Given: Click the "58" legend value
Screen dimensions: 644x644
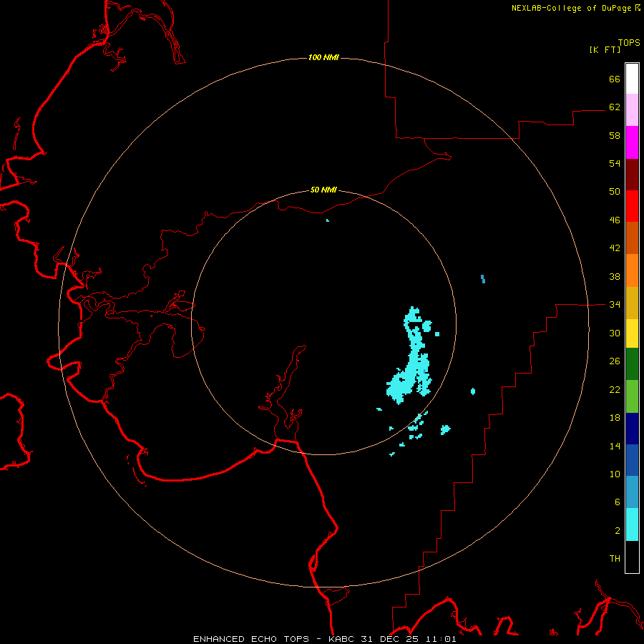Looking at the screenshot, I should [615, 135].
